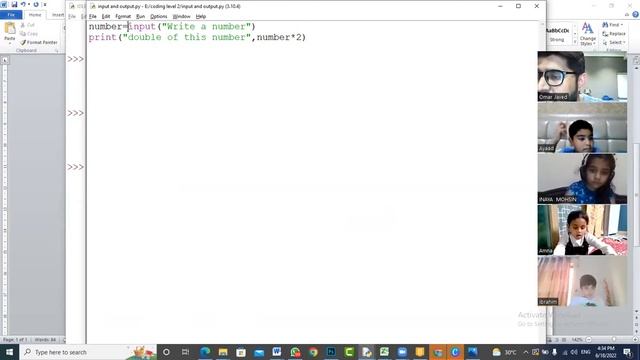The height and width of the screenshot is (360, 640).
Task: Select the Ibrahim video thumbnail
Action: click(x=582, y=281)
